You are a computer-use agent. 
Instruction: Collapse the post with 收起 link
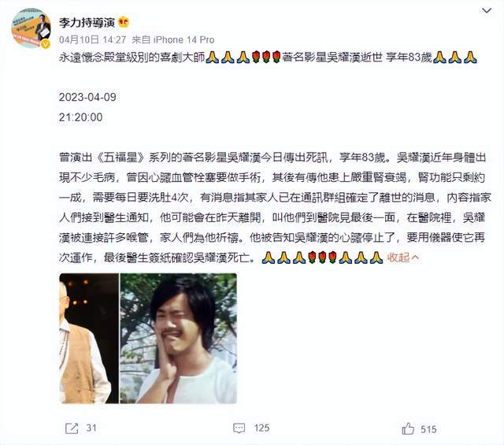(x=403, y=258)
